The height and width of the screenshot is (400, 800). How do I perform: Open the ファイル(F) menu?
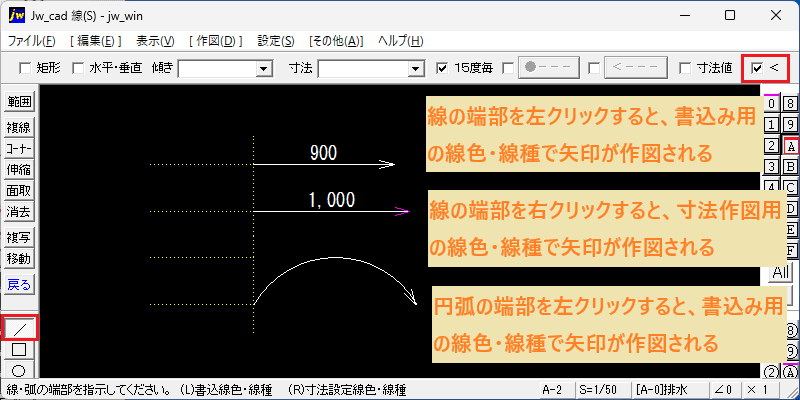click(x=32, y=41)
